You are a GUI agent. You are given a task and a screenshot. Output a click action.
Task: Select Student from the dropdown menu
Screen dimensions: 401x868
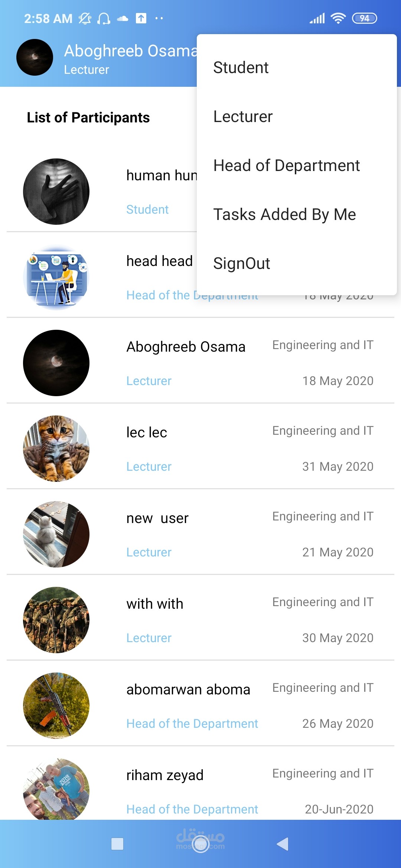click(x=241, y=68)
